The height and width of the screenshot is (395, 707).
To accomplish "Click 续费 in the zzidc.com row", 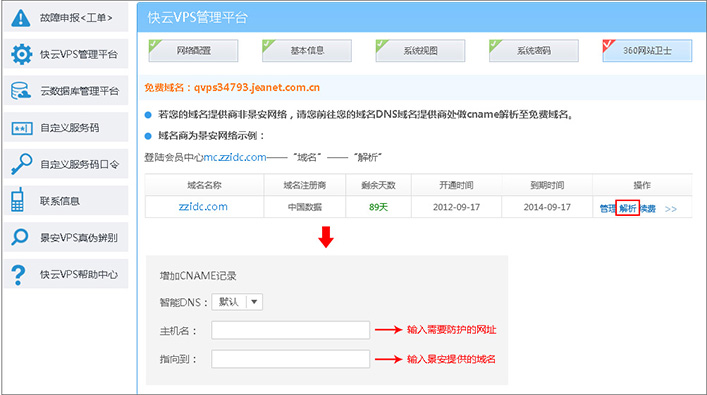I will click(648, 208).
